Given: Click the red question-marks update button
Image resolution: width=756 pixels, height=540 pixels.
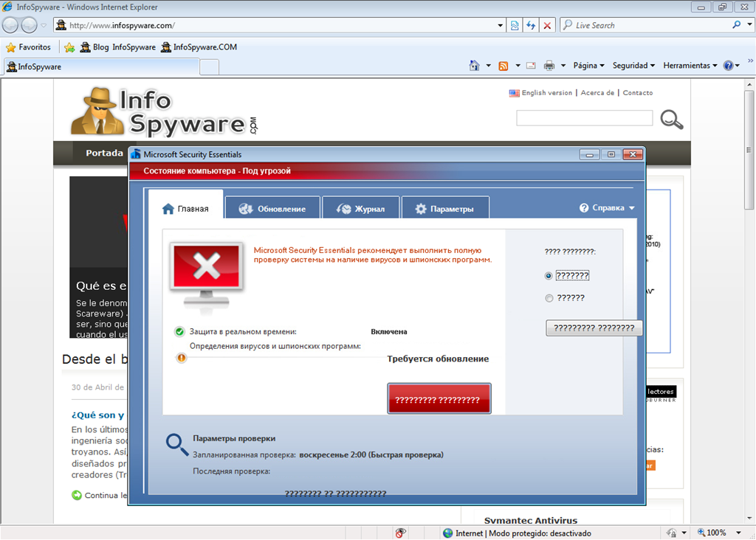Looking at the screenshot, I should pos(439,399).
